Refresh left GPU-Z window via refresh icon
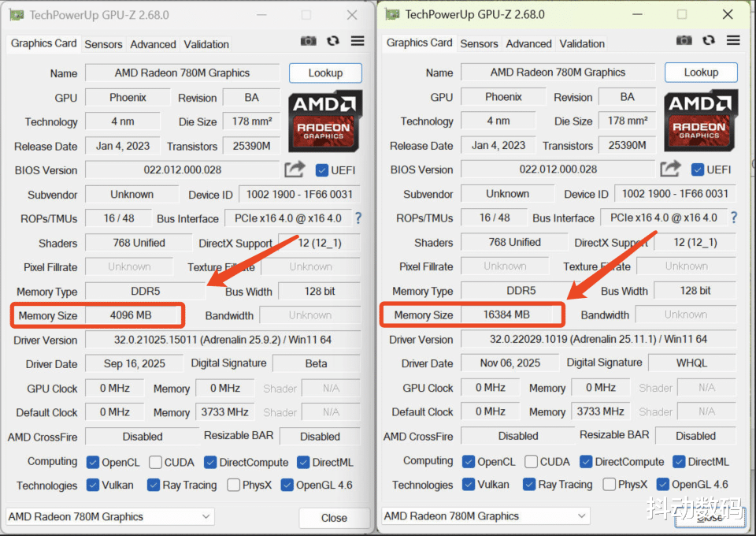This screenshot has width=756, height=536. point(332,41)
